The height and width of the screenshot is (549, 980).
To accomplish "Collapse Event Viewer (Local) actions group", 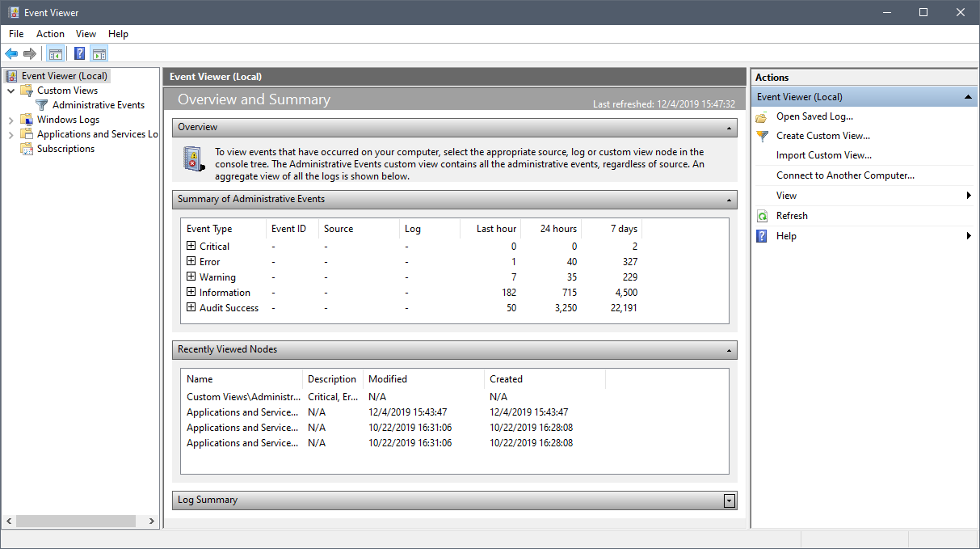I will pyautogui.click(x=968, y=97).
